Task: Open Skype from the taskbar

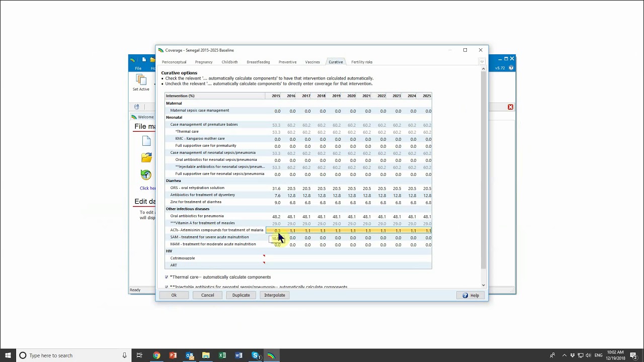Action: pos(255,355)
